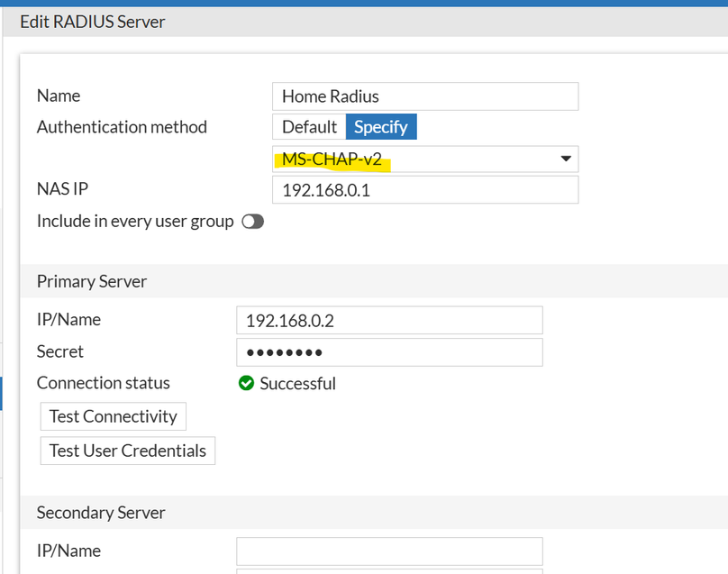
Task: Click the Authentication method label
Action: [122, 127]
